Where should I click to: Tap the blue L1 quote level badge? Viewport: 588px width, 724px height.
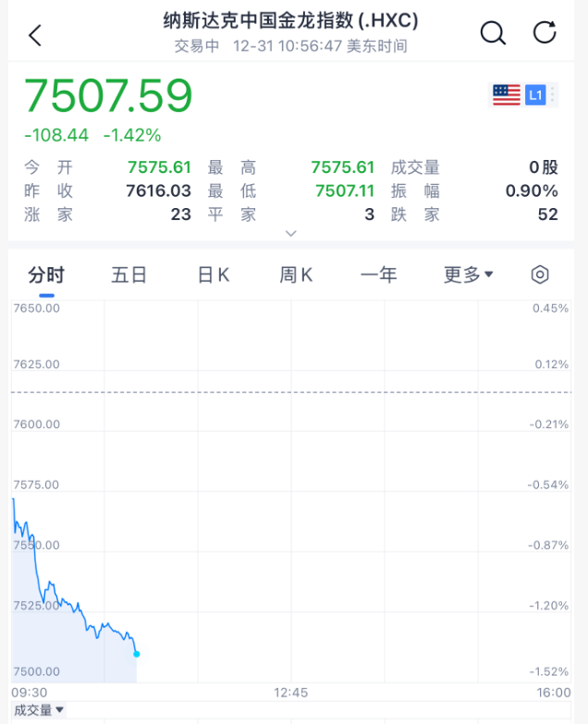[x=534, y=94]
